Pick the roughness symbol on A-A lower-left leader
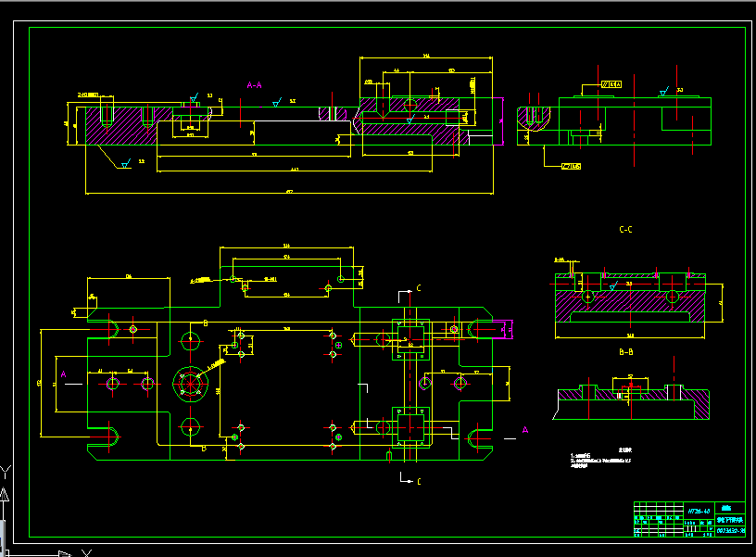 point(126,163)
